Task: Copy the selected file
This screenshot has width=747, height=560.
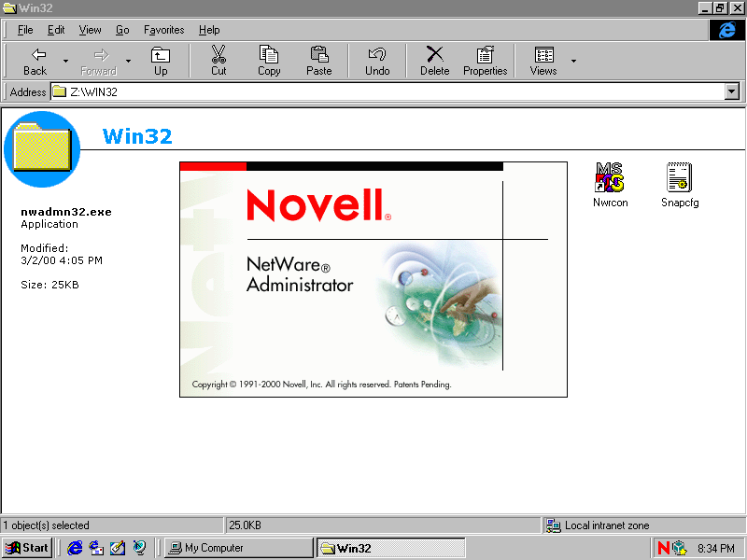Action: (x=269, y=62)
